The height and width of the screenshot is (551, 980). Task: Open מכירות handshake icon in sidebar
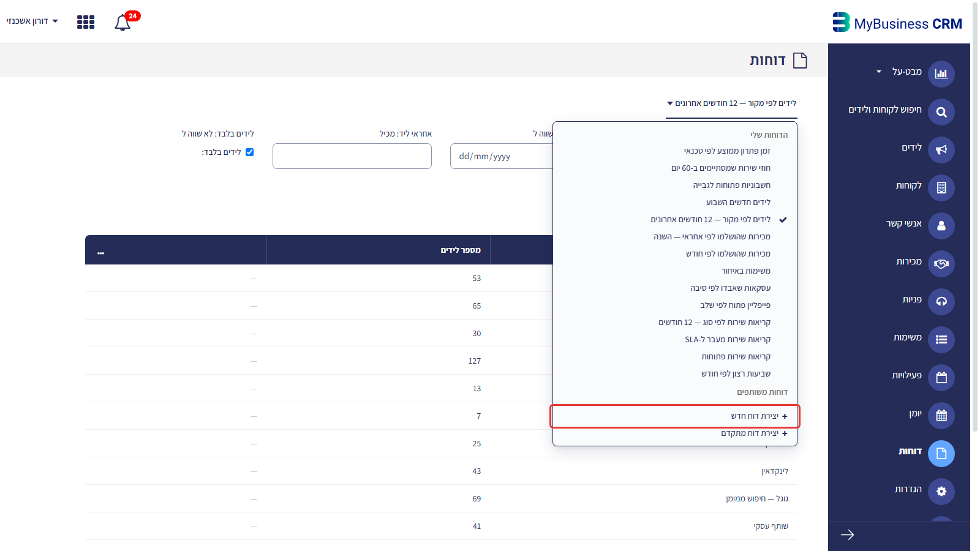pos(941,264)
